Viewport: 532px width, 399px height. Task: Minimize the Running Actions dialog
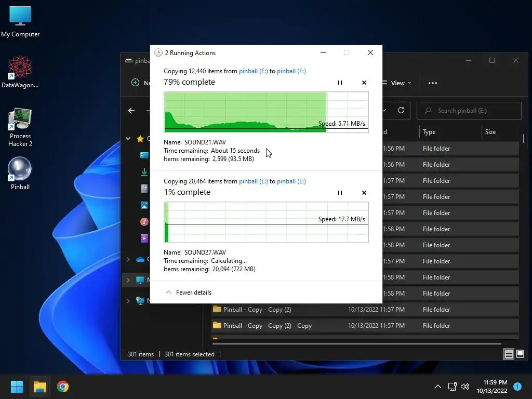tap(323, 52)
